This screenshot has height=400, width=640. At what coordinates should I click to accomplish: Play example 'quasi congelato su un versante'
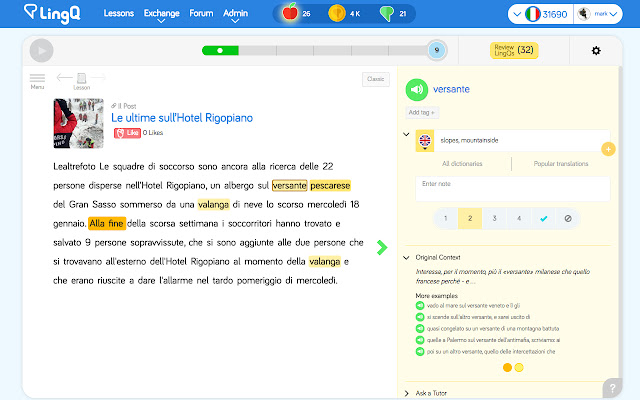(x=420, y=328)
